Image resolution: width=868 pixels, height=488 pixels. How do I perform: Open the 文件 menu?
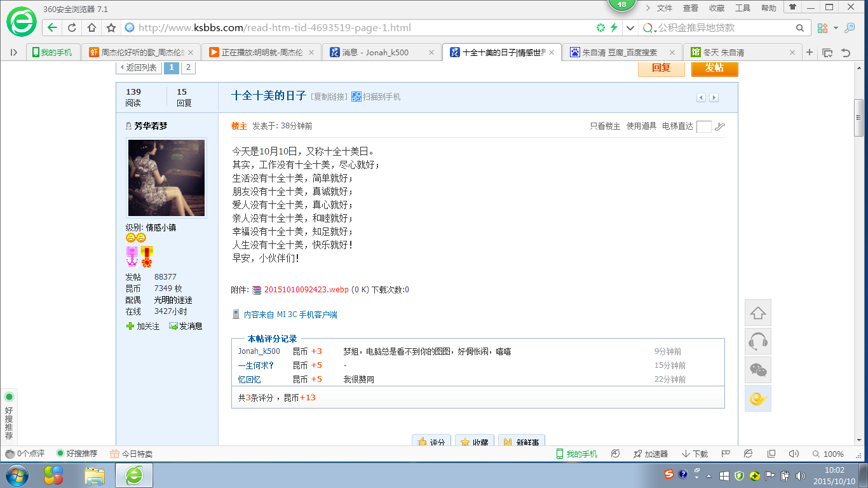665,8
